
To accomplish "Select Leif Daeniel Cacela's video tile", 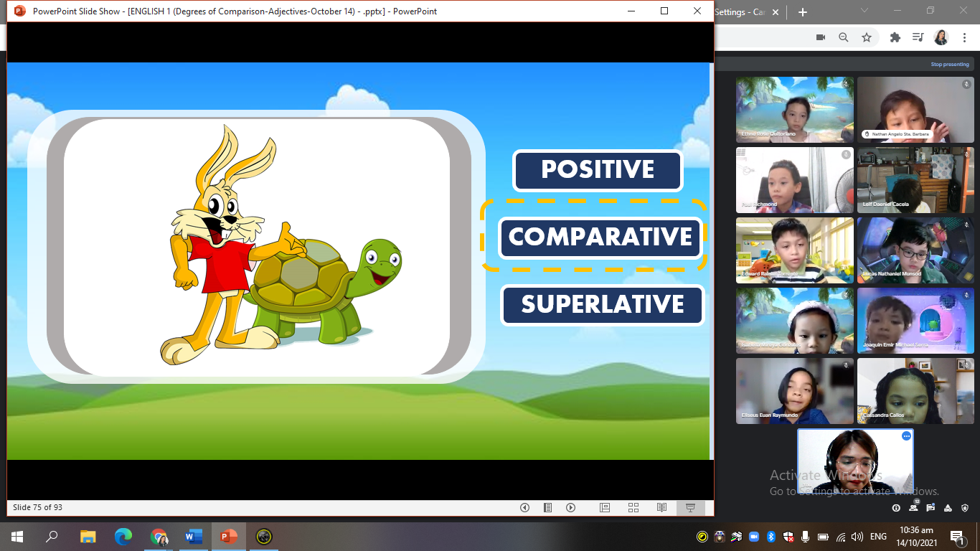I will (x=916, y=180).
